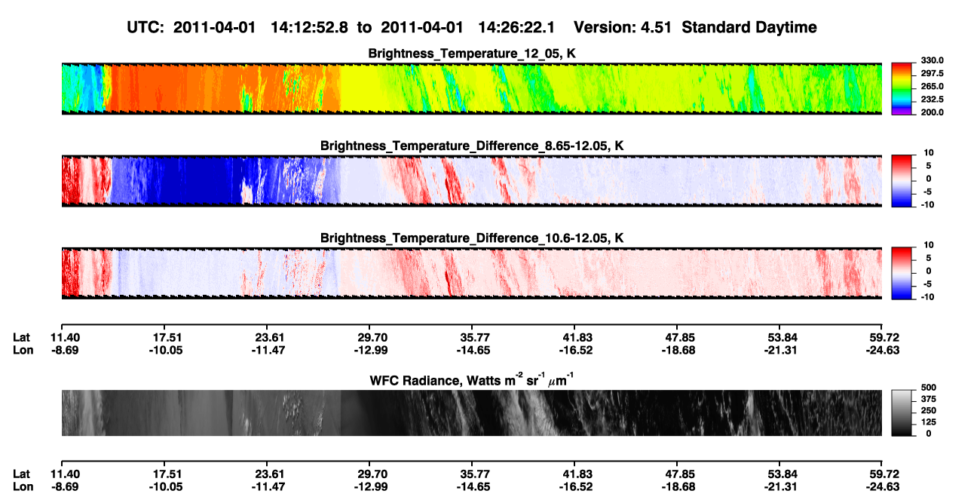Click the '125' label on the WFC colorbar
The image size is (980, 503).
coord(929,423)
